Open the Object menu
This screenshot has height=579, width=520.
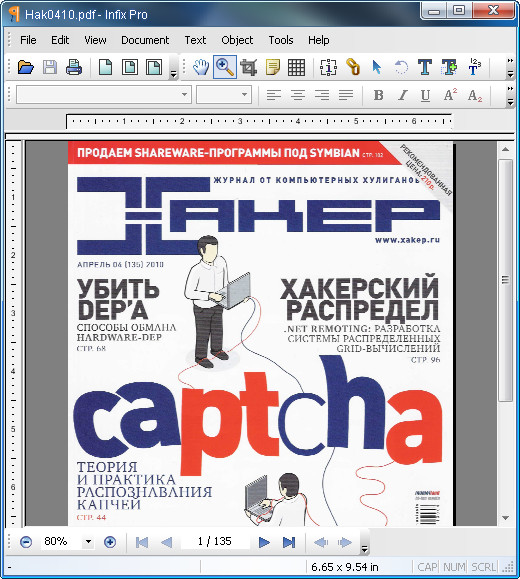point(237,40)
